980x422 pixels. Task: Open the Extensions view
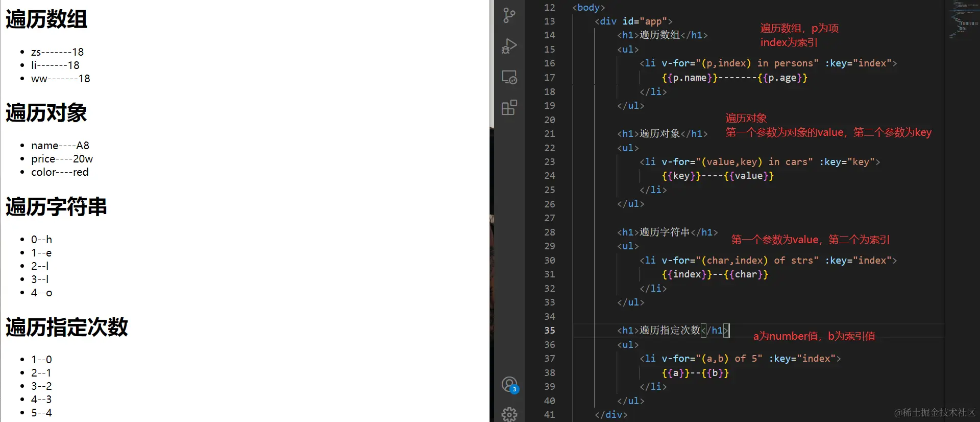(509, 108)
